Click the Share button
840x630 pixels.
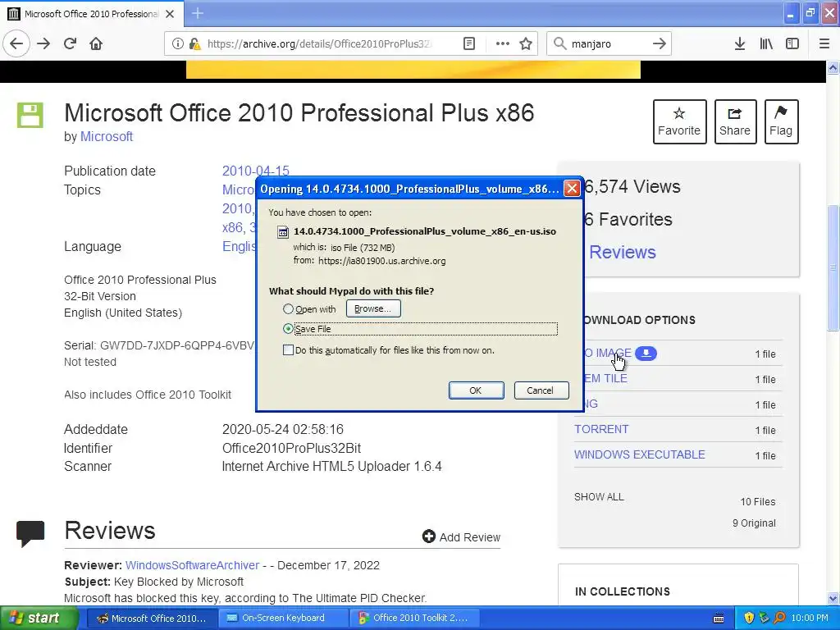coord(735,121)
